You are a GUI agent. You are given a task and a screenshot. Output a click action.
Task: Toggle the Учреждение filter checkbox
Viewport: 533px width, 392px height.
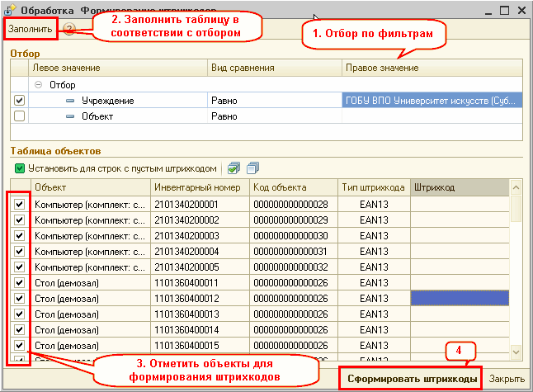[19, 101]
